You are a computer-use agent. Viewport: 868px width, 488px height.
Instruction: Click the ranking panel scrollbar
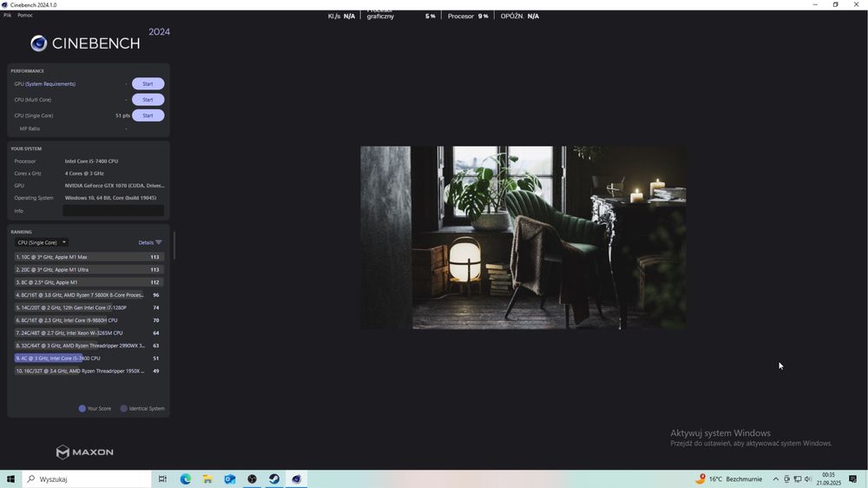click(x=174, y=246)
